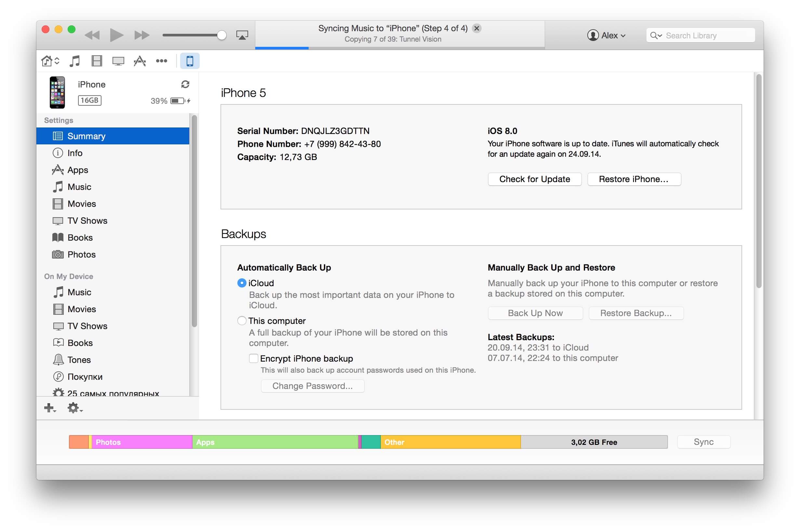Click the Search Library field
800x532 pixels.
pyautogui.click(x=700, y=35)
